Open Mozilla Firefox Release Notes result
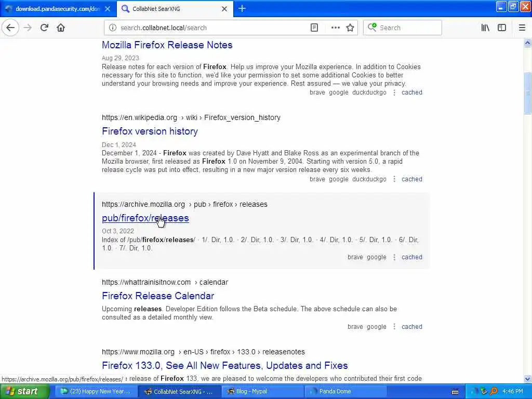This screenshot has width=532, height=399. (x=167, y=45)
